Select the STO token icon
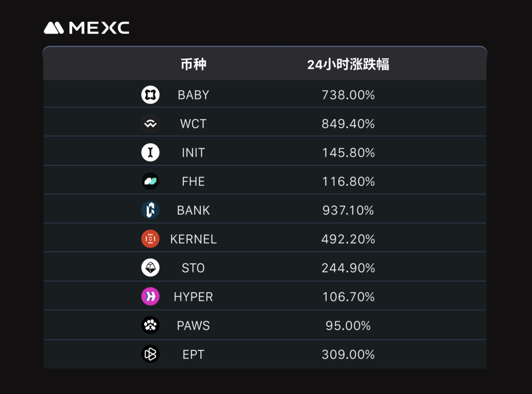The height and width of the screenshot is (394, 532). pos(150,268)
